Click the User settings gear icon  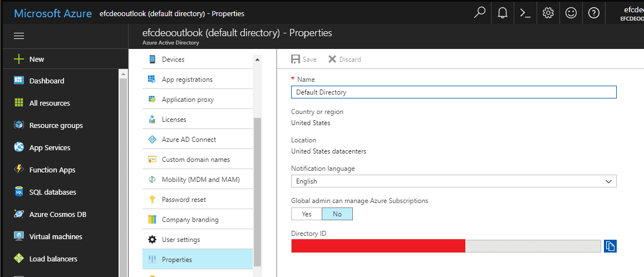(152, 239)
